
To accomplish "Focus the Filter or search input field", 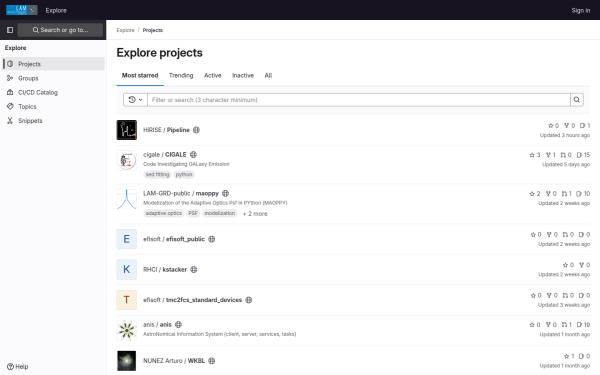I will 359,99.
